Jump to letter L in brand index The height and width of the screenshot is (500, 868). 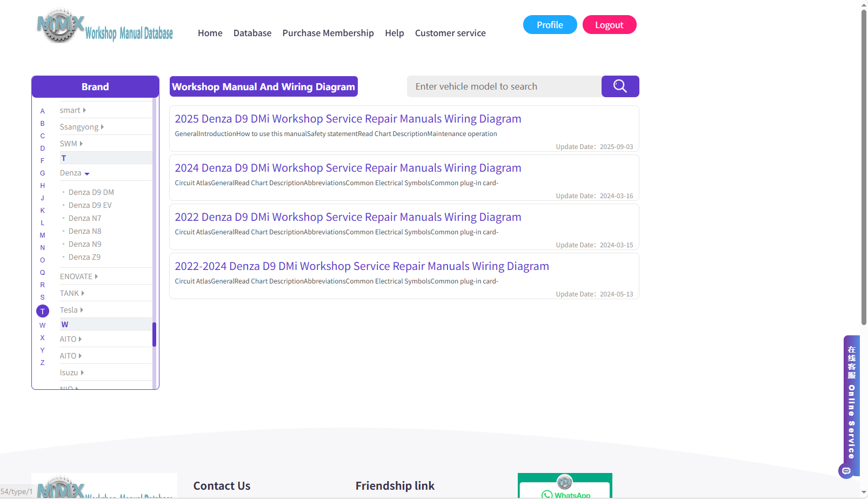(43, 223)
